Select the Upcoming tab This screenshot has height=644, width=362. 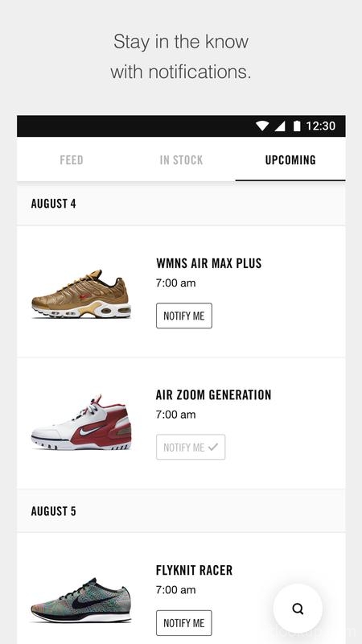(x=290, y=159)
